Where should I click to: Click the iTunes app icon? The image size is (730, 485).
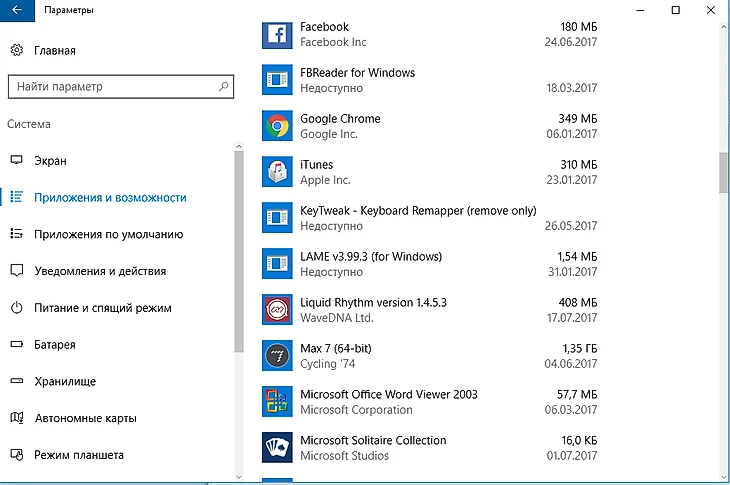pos(276,172)
